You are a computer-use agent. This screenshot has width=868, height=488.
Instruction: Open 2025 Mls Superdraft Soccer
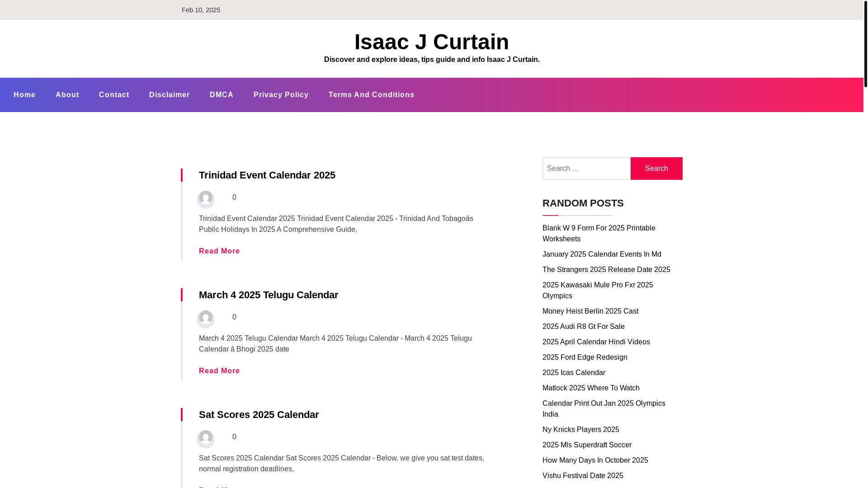[x=587, y=445]
